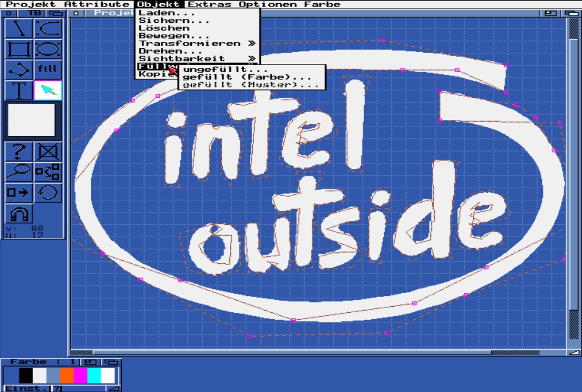
Task: Click the question mark help tool
Action: (19, 151)
